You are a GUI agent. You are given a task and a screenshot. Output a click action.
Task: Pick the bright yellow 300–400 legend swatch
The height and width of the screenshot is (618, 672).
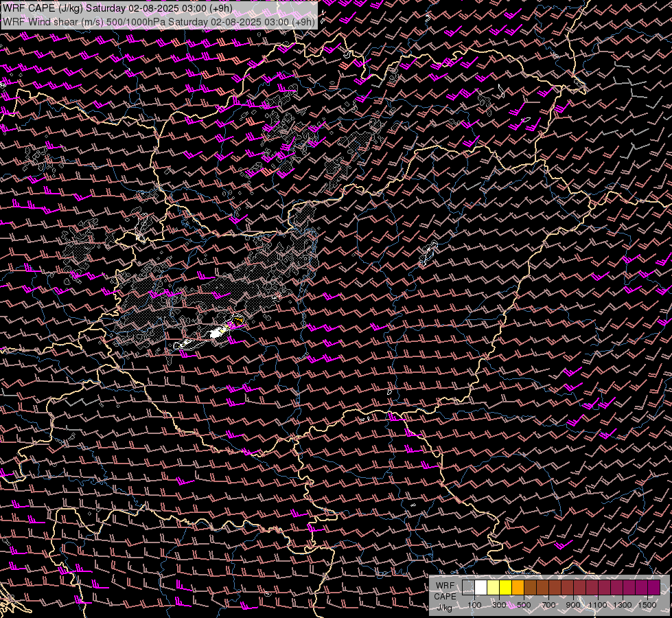click(505, 588)
